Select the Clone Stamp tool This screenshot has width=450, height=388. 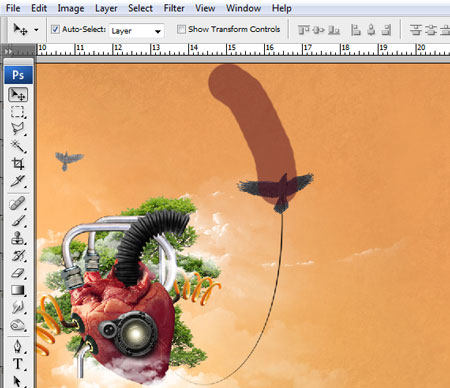tap(17, 238)
